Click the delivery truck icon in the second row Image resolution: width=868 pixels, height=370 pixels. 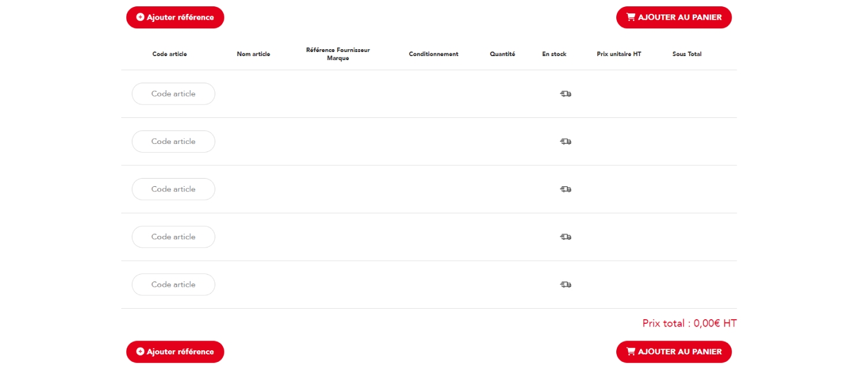pyautogui.click(x=565, y=142)
